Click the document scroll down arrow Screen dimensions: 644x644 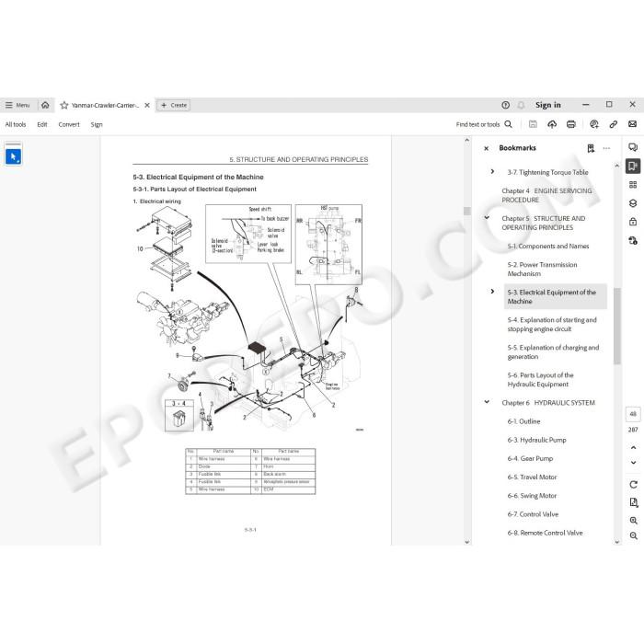466,542
